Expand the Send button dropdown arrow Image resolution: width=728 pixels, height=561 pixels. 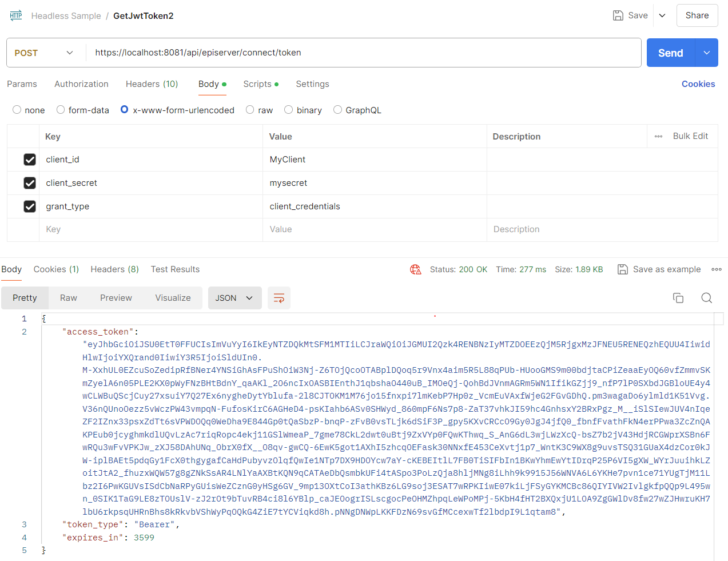707,53
